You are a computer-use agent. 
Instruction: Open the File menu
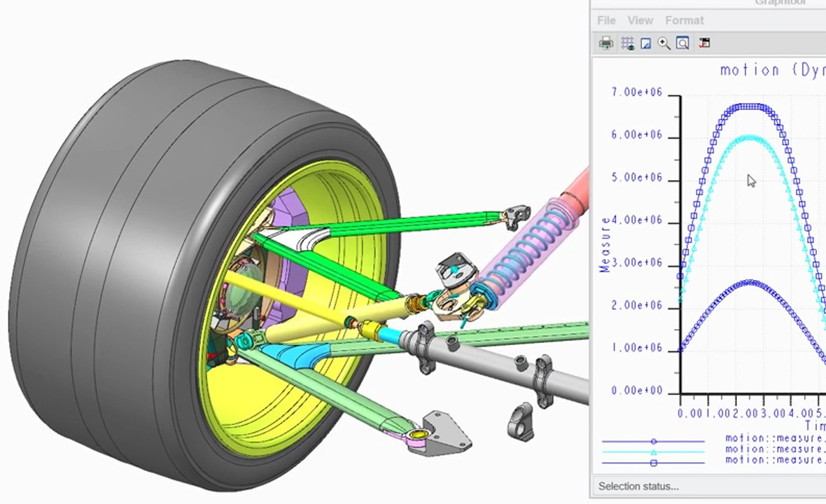tap(606, 20)
